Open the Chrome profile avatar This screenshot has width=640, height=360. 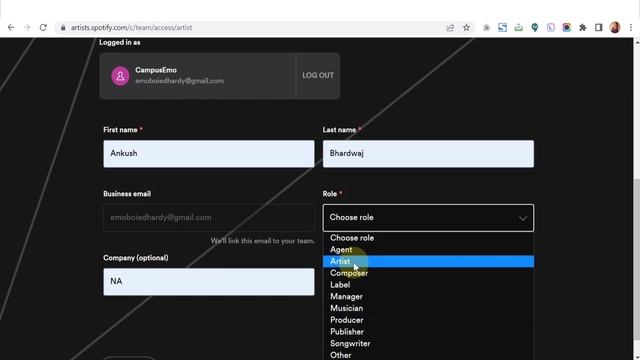point(615,28)
